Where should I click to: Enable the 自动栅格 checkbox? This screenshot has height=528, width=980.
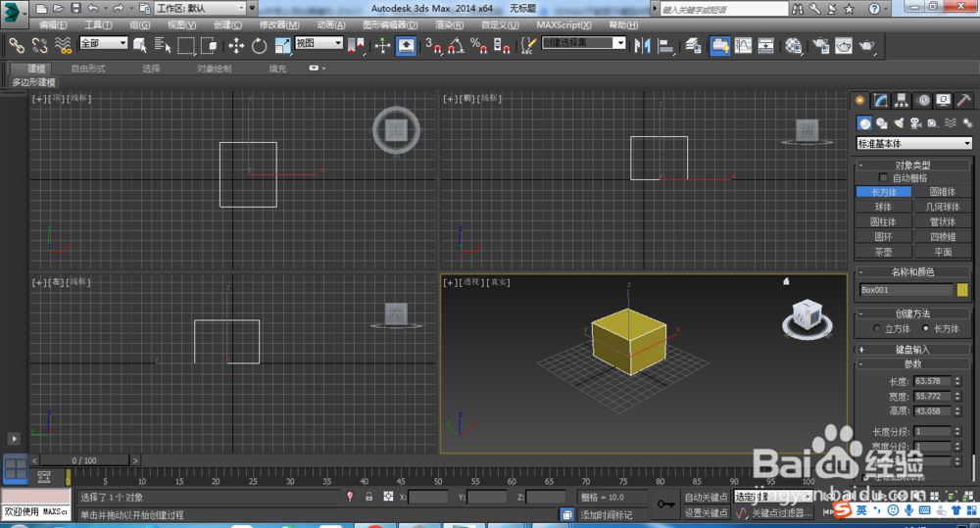coord(883,178)
